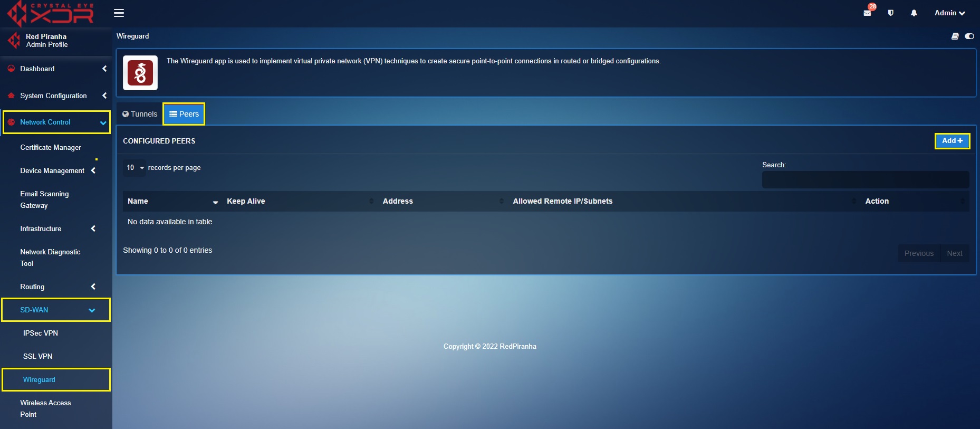Image resolution: width=980 pixels, height=429 pixels.
Task: Sort by Name column
Action: click(172, 201)
